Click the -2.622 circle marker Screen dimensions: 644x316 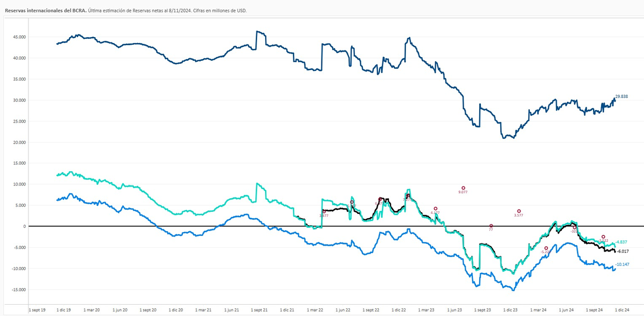(x=603, y=237)
